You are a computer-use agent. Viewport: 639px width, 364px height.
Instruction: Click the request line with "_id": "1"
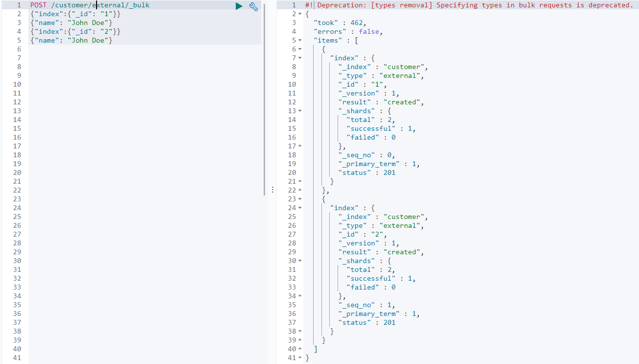coord(75,14)
